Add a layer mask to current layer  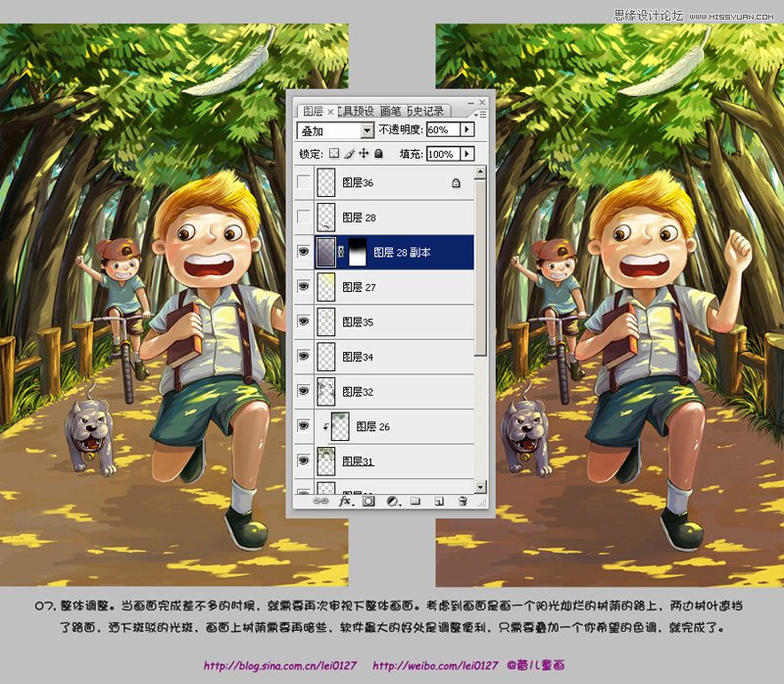click(367, 501)
